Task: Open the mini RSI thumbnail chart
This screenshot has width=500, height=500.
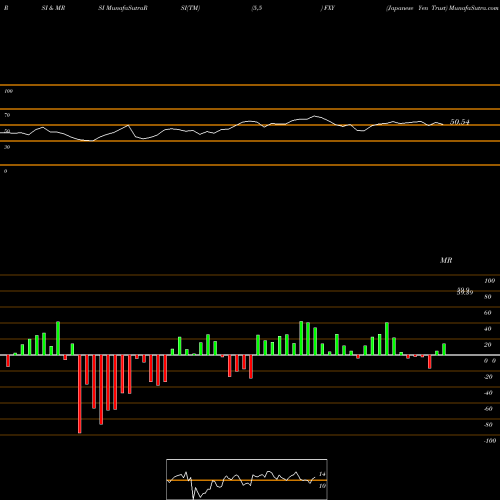Action: [247, 479]
